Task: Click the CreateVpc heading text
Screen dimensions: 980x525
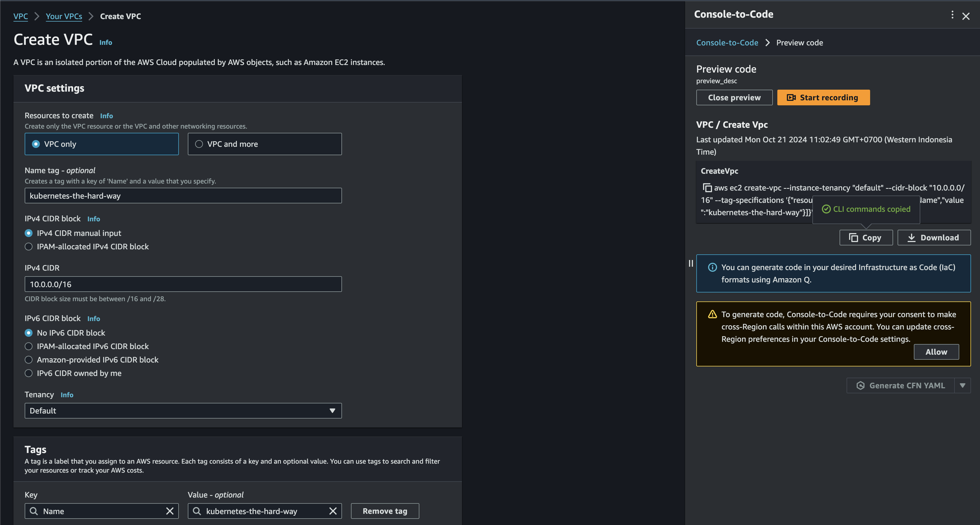Action: click(719, 171)
